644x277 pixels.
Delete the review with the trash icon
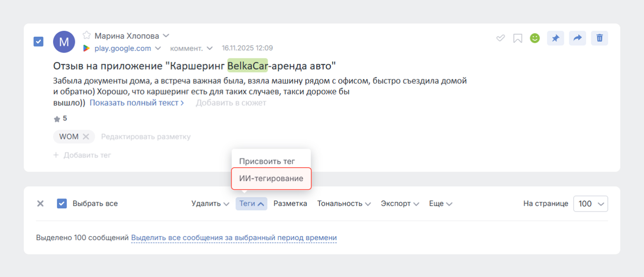pyautogui.click(x=599, y=38)
